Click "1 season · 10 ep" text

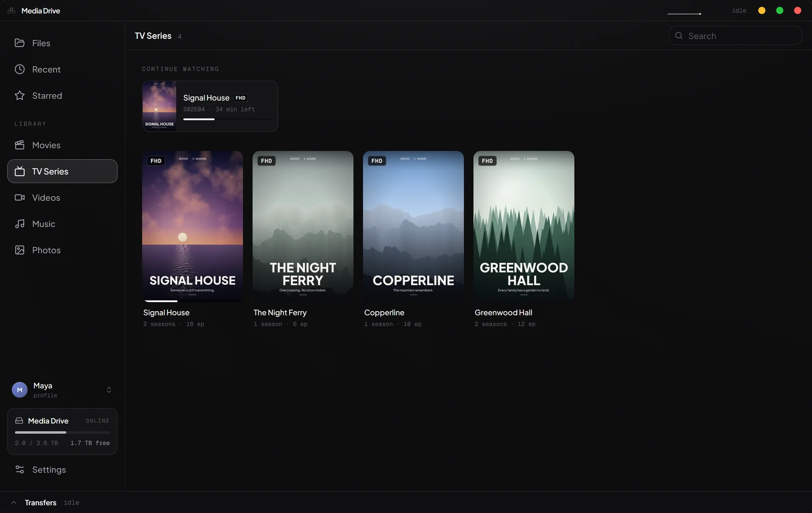tap(393, 324)
